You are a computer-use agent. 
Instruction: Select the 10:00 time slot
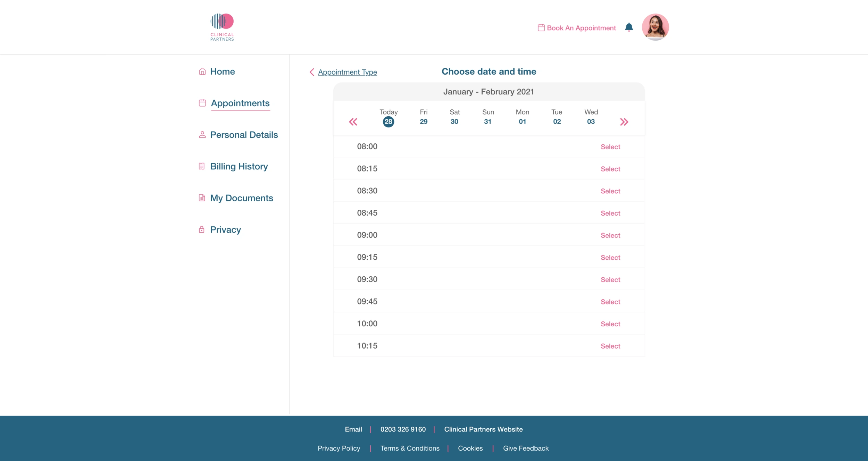610,324
